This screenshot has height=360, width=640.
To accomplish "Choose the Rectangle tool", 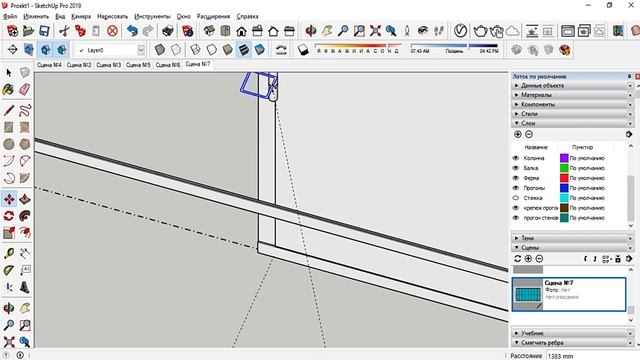I will click(9, 127).
